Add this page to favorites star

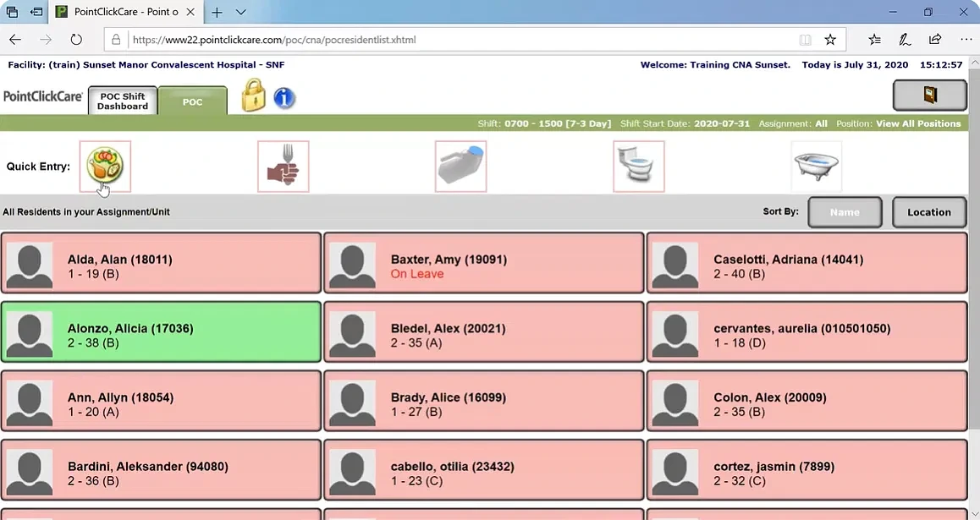[x=830, y=40]
